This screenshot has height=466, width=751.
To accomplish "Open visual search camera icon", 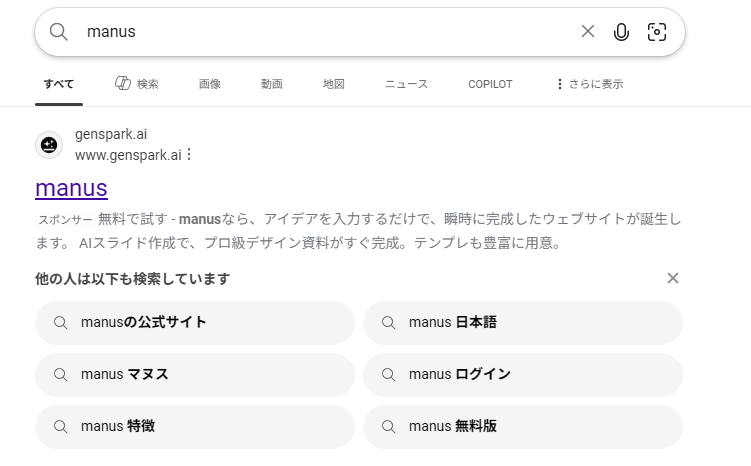I will pos(657,32).
